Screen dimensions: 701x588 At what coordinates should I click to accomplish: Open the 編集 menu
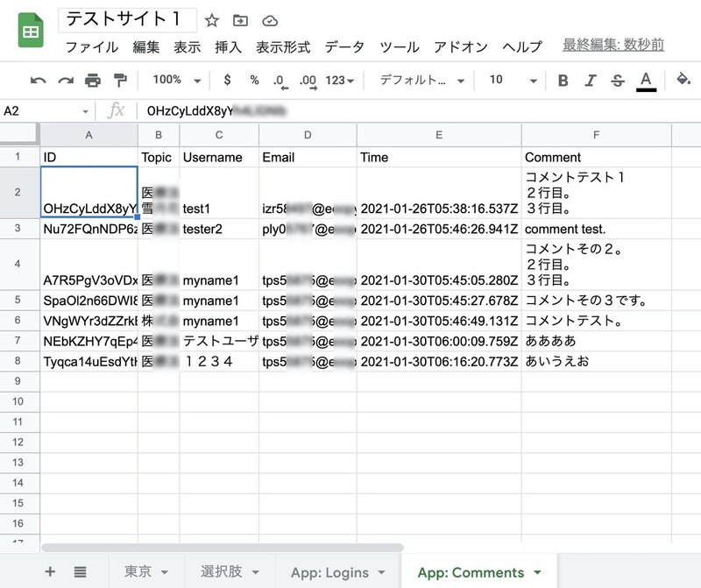pos(146,46)
